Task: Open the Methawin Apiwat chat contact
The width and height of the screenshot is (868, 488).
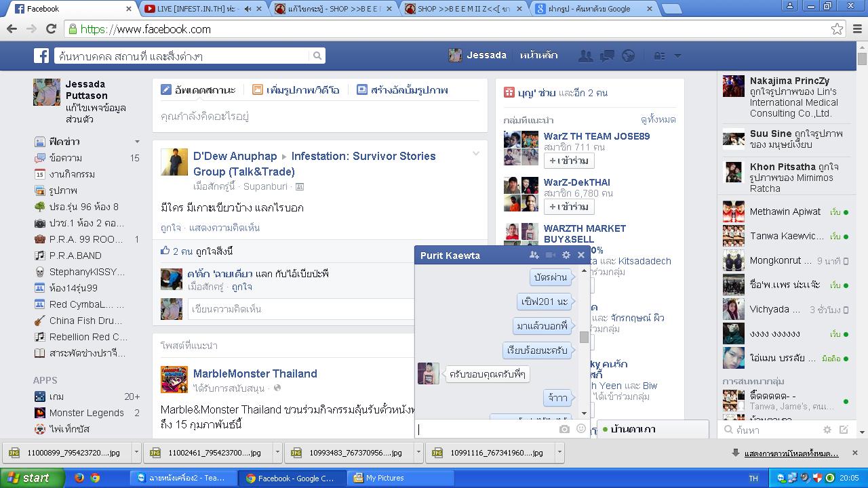Action: click(x=785, y=212)
